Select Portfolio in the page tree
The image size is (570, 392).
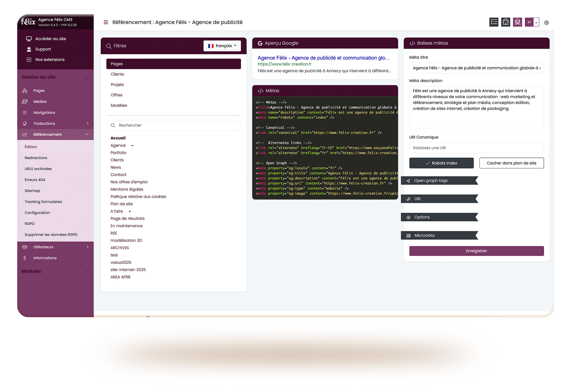click(x=118, y=153)
